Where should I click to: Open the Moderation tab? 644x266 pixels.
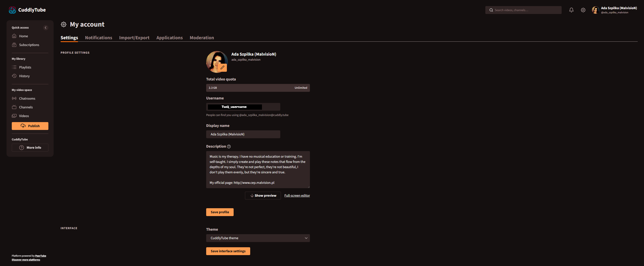pos(202,38)
